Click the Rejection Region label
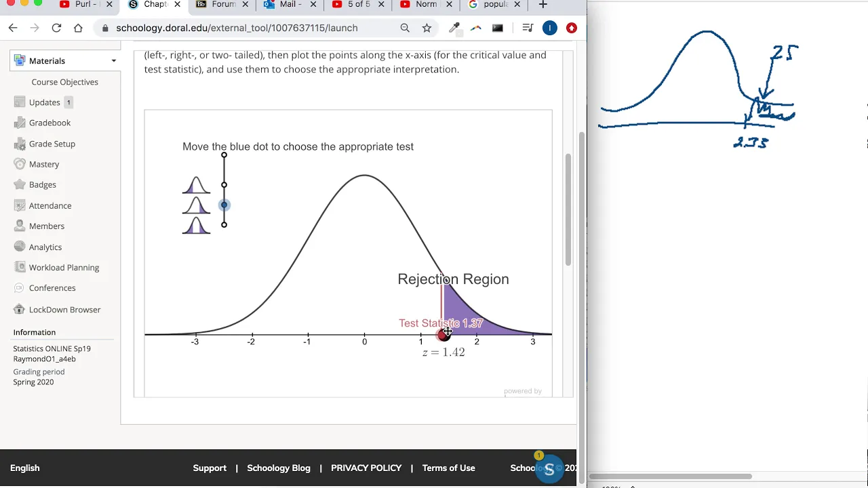Screen dimensions: 868x488 coord(453,279)
